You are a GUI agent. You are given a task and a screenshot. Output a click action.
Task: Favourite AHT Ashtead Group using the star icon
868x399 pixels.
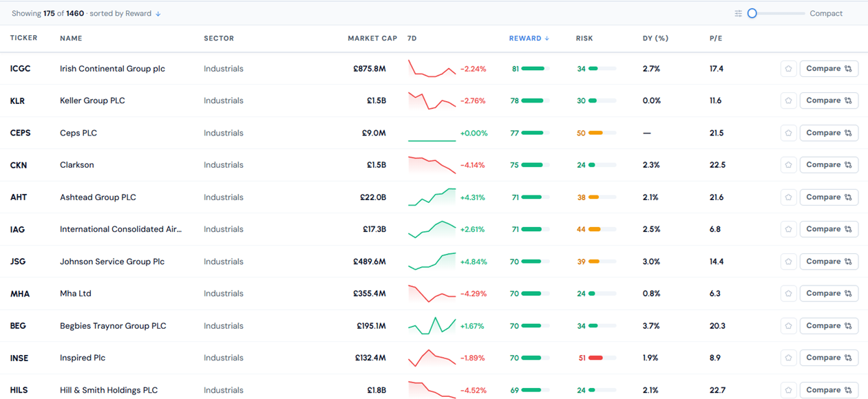788,197
